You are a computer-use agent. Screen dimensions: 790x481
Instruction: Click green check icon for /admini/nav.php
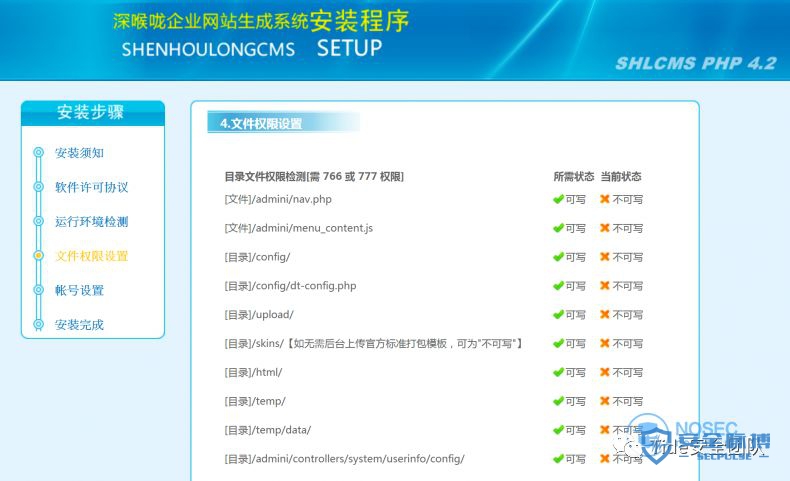[x=558, y=199]
